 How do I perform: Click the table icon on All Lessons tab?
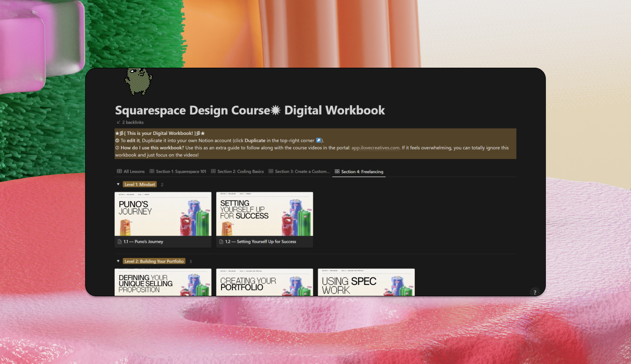pyautogui.click(x=119, y=171)
